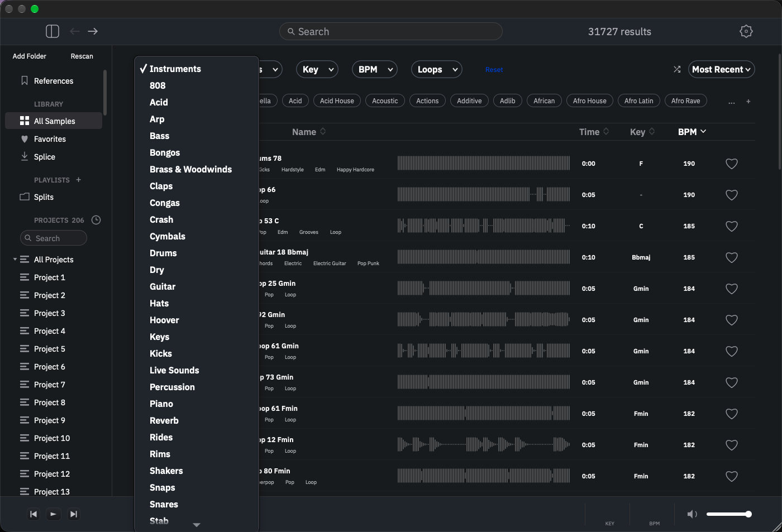Sort by the Time column
This screenshot has width=782, height=532.
(594, 132)
